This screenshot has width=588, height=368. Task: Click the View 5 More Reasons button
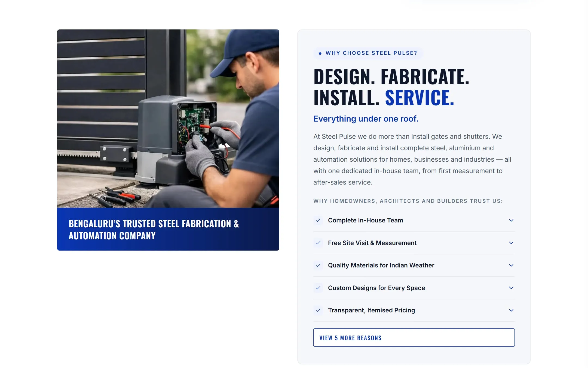pos(414,337)
